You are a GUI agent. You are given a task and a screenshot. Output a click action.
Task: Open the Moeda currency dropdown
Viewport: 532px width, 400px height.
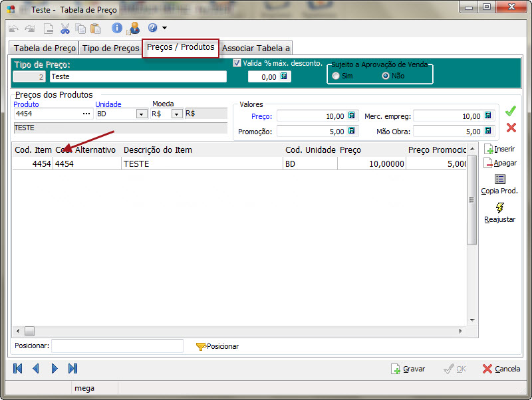click(x=177, y=114)
